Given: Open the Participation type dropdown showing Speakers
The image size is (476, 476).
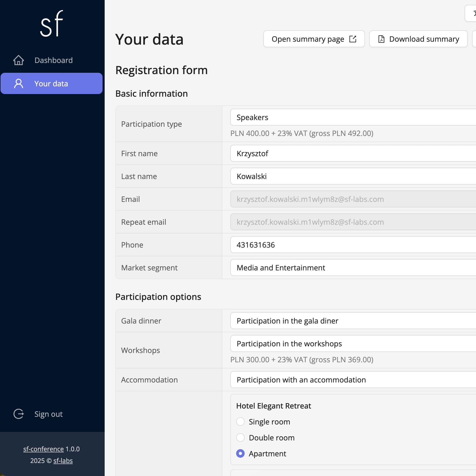Looking at the screenshot, I should click(x=345, y=117).
